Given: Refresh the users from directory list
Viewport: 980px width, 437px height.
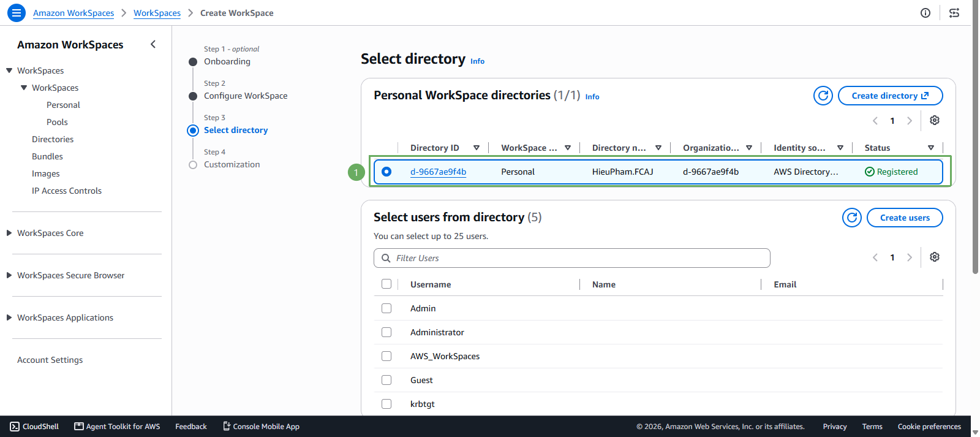Looking at the screenshot, I should pyautogui.click(x=852, y=218).
